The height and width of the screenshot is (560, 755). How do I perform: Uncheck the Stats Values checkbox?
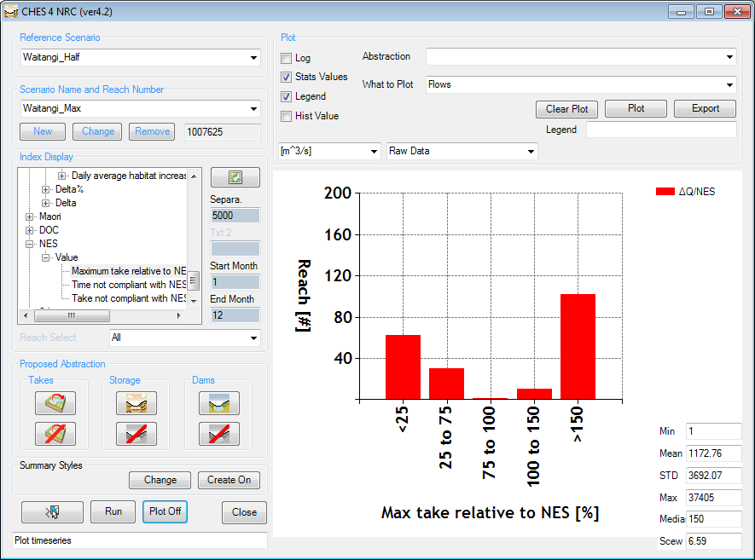click(x=287, y=77)
